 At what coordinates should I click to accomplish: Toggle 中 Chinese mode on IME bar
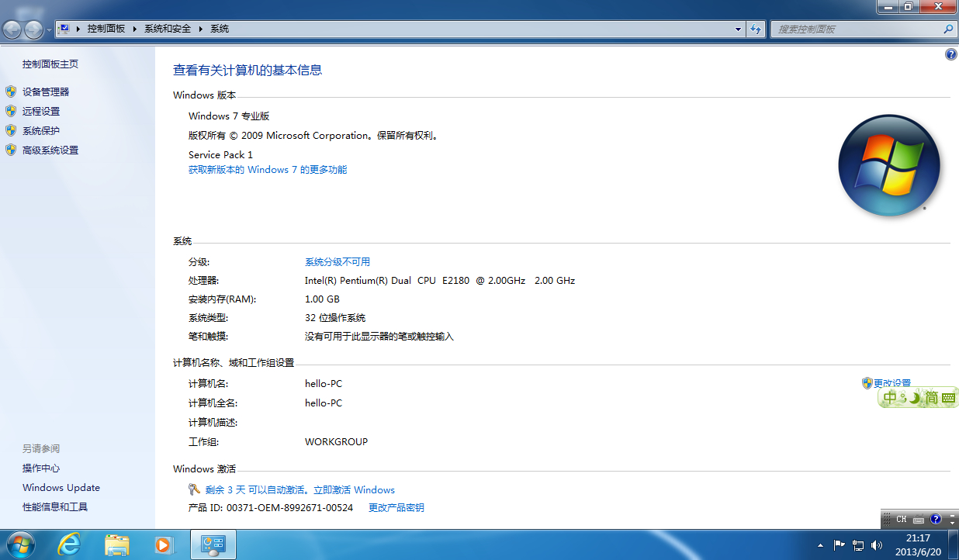(890, 398)
